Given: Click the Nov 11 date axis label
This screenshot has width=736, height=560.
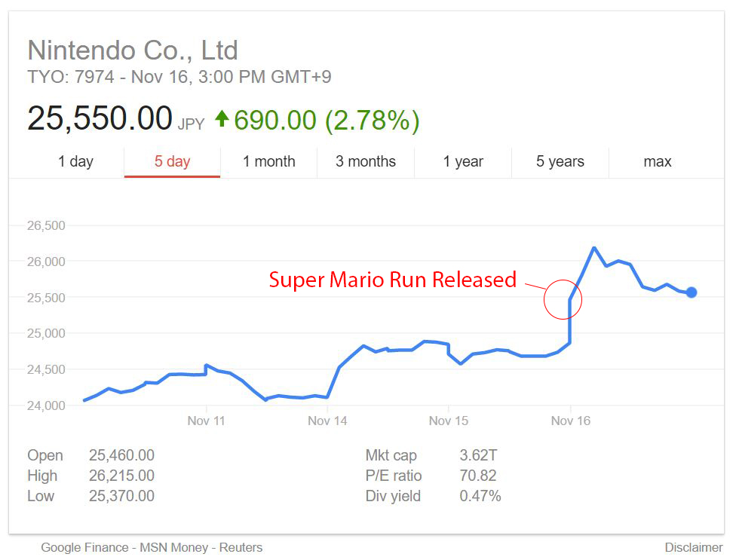Looking at the screenshot, I should pyautogui.click(x=206, y=421).
